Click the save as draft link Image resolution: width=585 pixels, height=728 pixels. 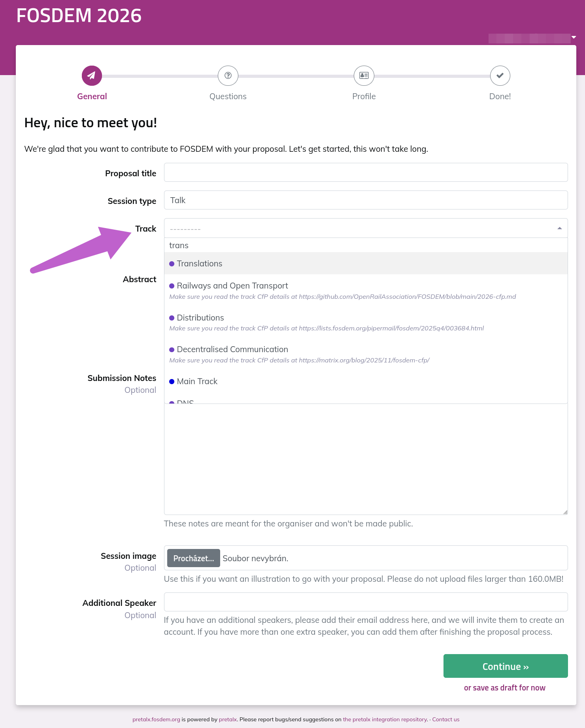505,687
